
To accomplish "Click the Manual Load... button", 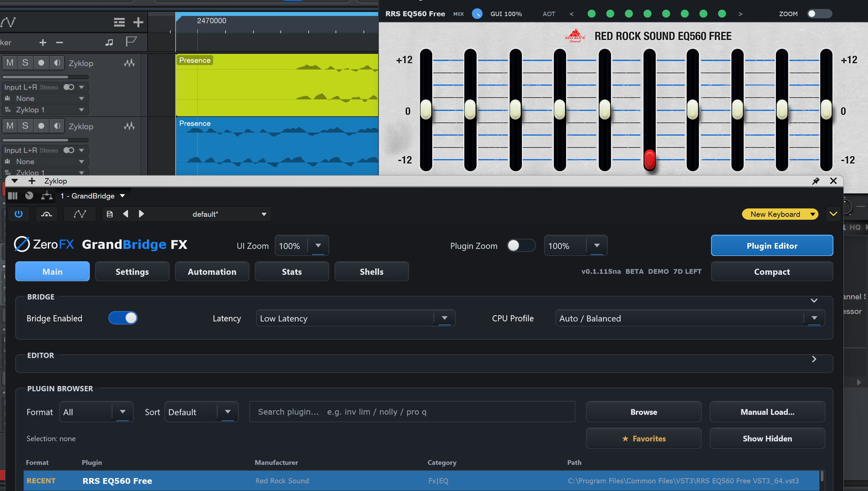I will point(768,412).
